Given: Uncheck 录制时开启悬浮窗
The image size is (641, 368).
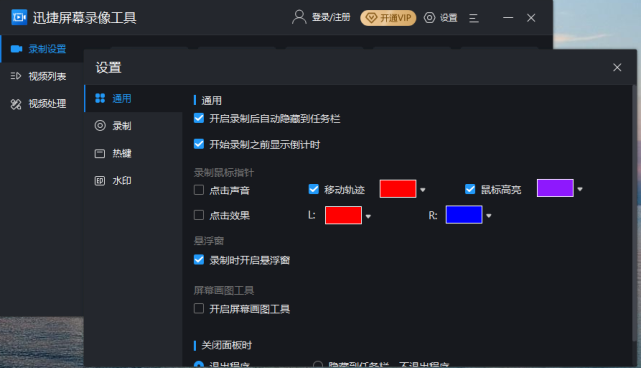Looking at the screenshot, I should (x=199, y=260).
